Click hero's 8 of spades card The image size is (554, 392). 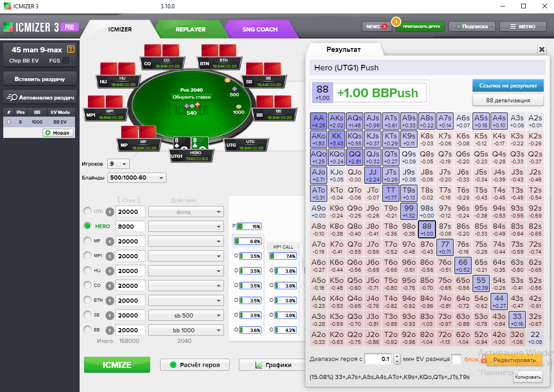click(181, 143)
